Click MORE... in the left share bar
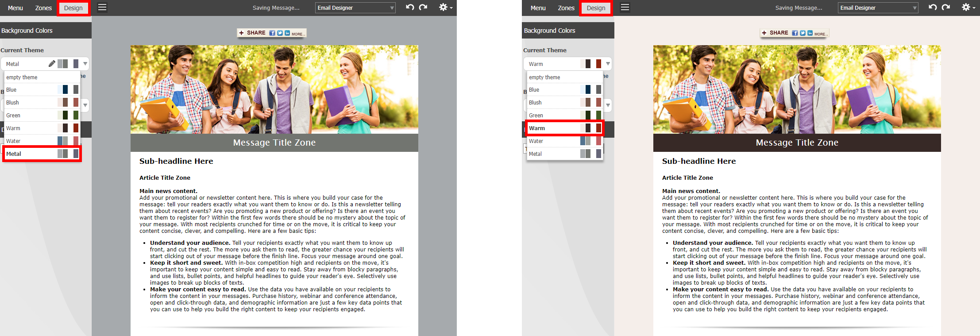This screenshot has height=336, width=980. pos(298,34)
